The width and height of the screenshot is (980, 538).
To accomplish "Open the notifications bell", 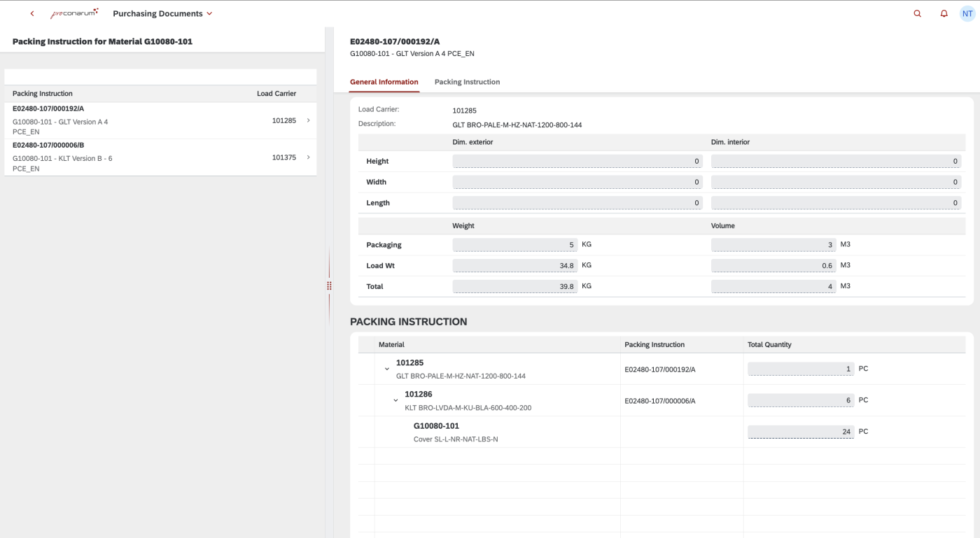I will tap(944, 14).
